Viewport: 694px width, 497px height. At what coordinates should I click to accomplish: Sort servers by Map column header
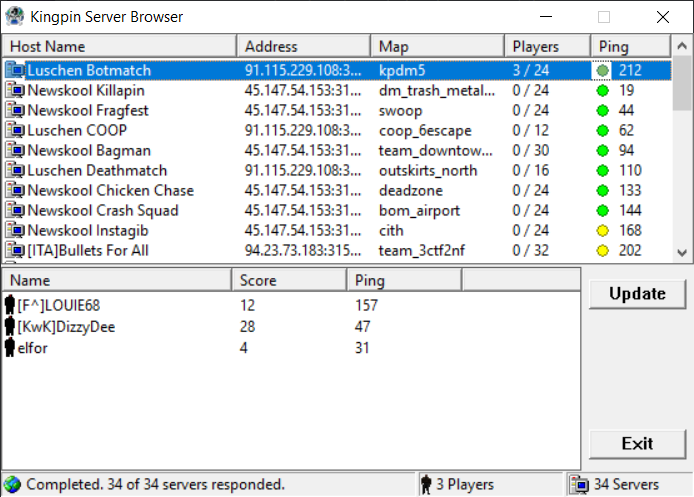click(x=437, y=46)
